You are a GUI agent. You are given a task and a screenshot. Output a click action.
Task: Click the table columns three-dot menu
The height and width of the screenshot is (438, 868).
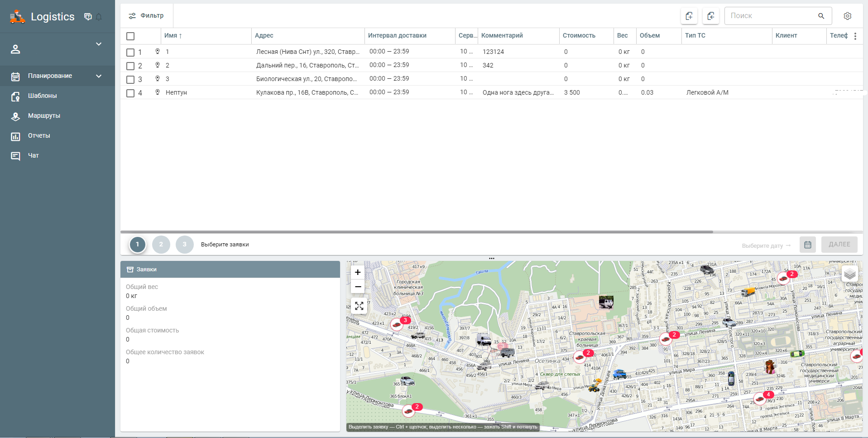pos(855,36)
